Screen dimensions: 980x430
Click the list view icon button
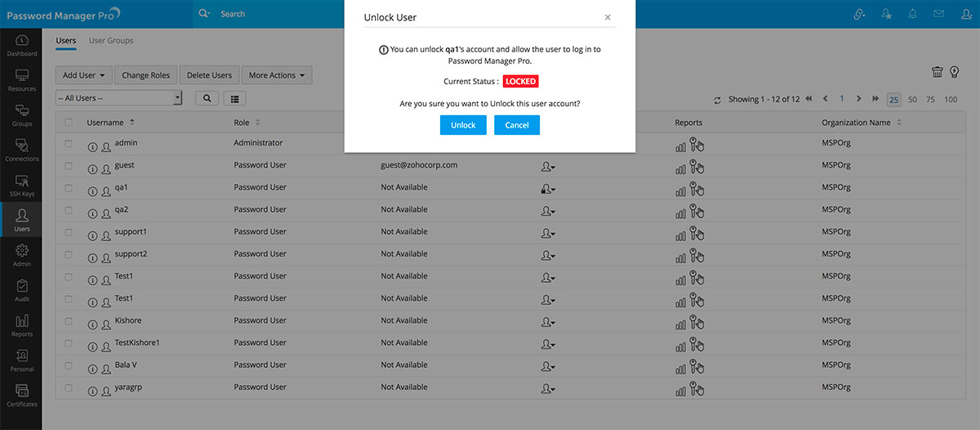(x=234, y=98)
